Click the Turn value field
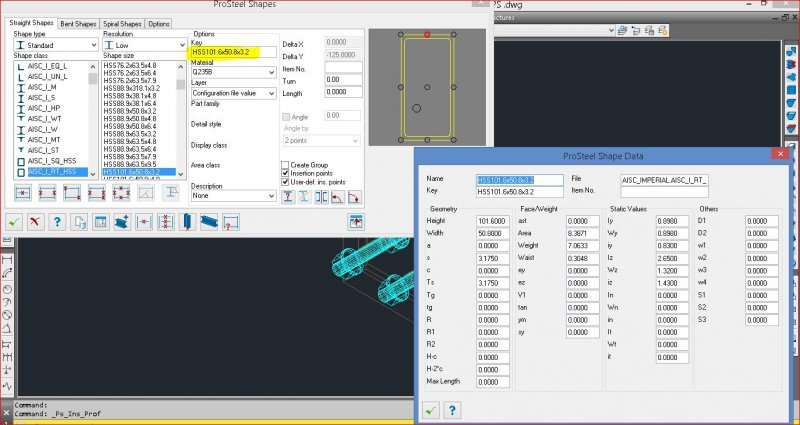800x425 pixels. tap(343, 80)
